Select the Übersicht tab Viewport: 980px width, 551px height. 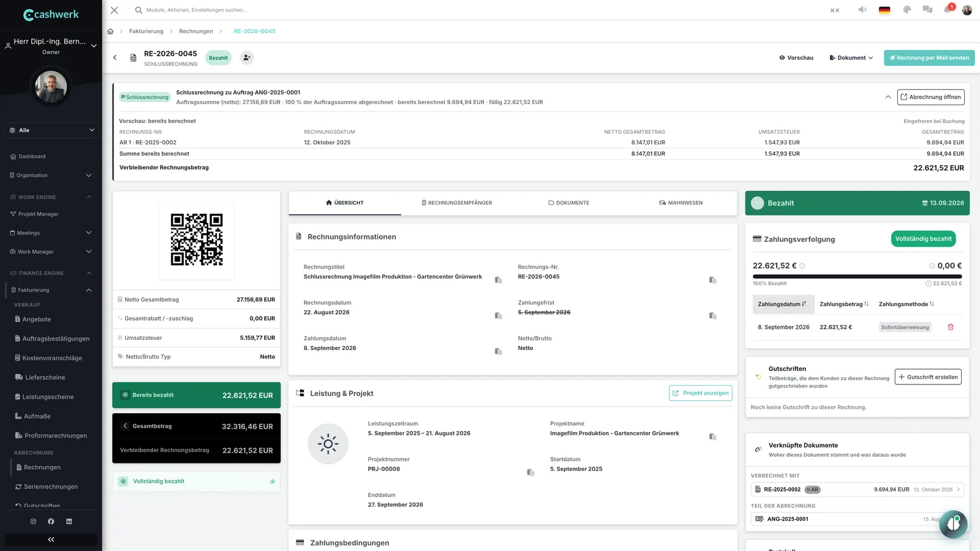pos(345,203)
